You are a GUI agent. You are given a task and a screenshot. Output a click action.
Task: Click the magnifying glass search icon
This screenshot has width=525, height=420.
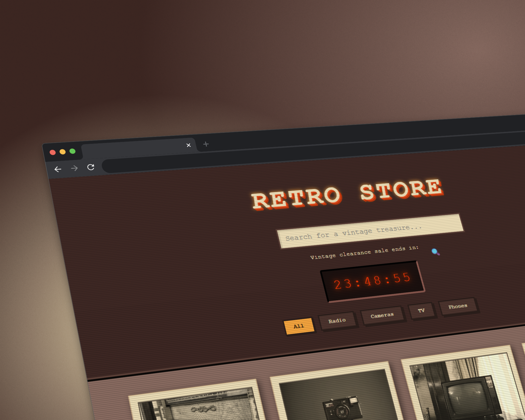click(x=435, y=252)
